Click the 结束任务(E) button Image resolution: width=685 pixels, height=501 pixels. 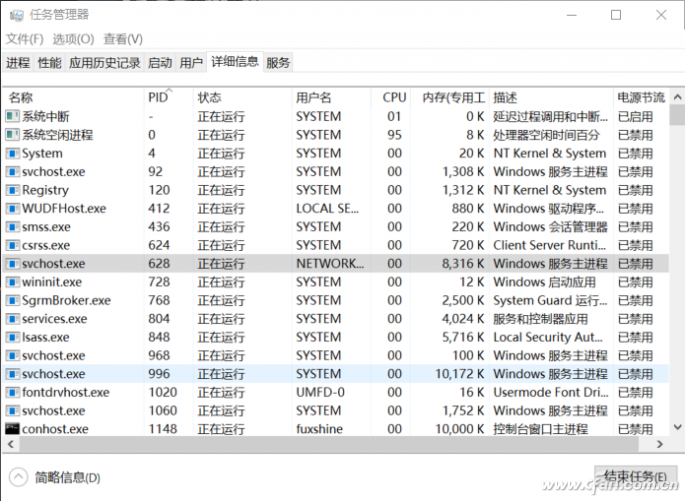point(635,476)
